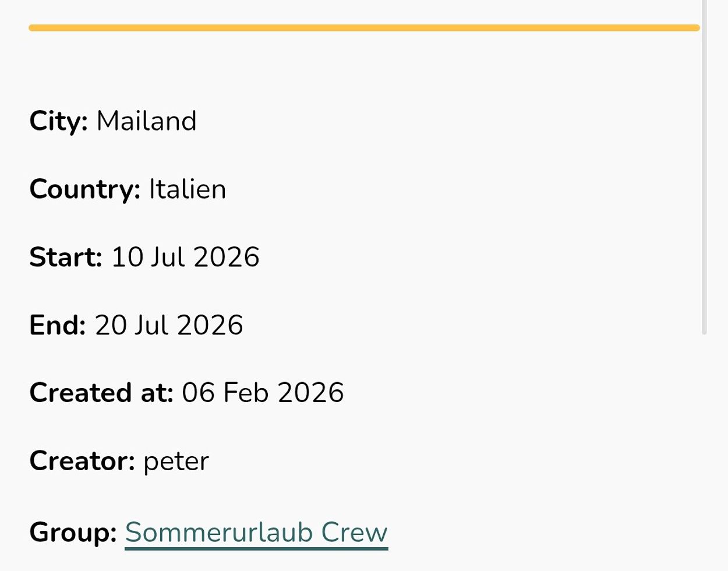Select the city name Mailand
Viewport: 728px width, 571px height.
pos(146,121)
